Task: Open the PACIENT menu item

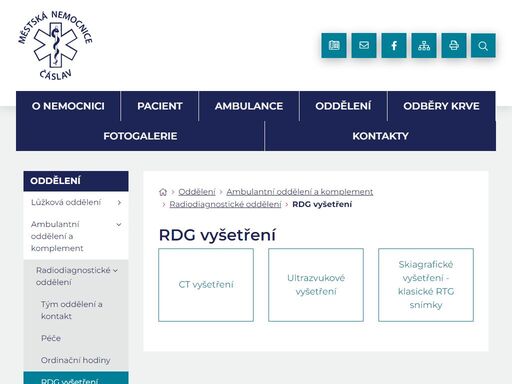Action: (x=160, y=106)
